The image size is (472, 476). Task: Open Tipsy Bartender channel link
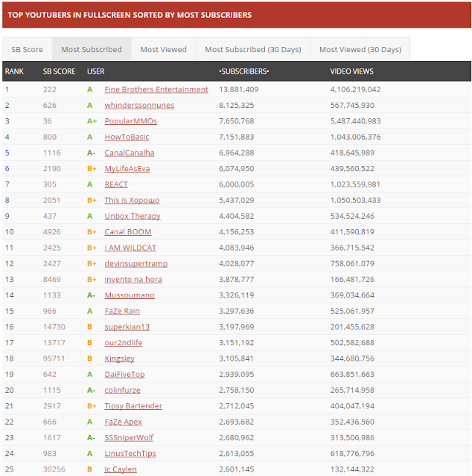tap(133, 406)
